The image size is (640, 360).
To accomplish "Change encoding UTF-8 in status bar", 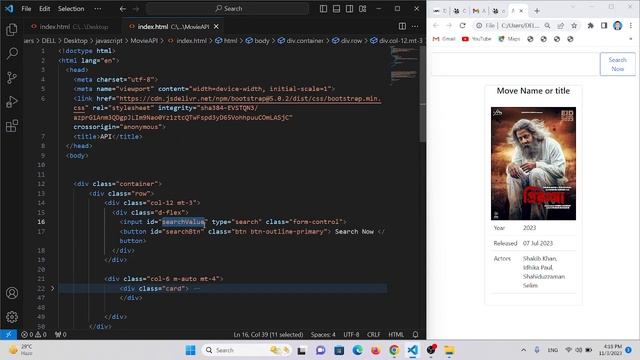I will coord(351,335).
